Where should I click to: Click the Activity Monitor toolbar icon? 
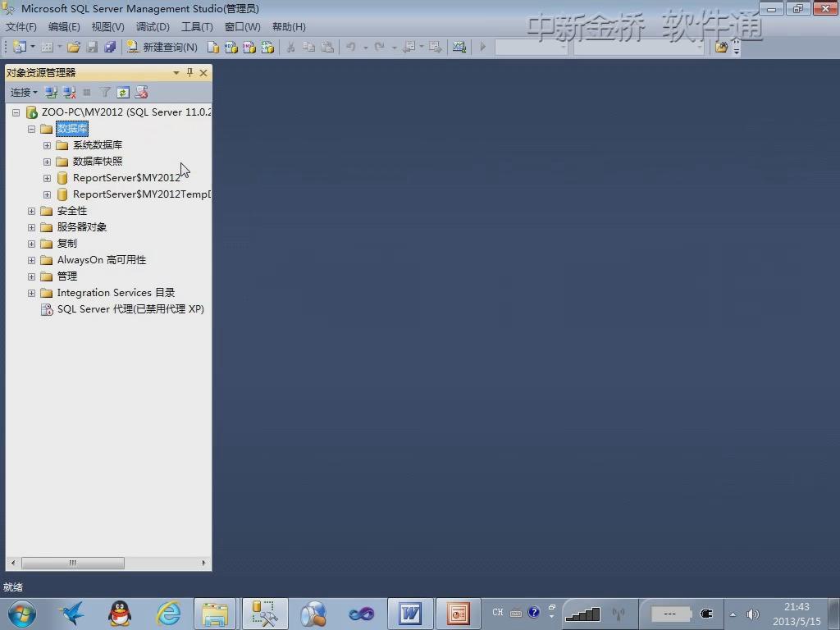tap(459, 47)
